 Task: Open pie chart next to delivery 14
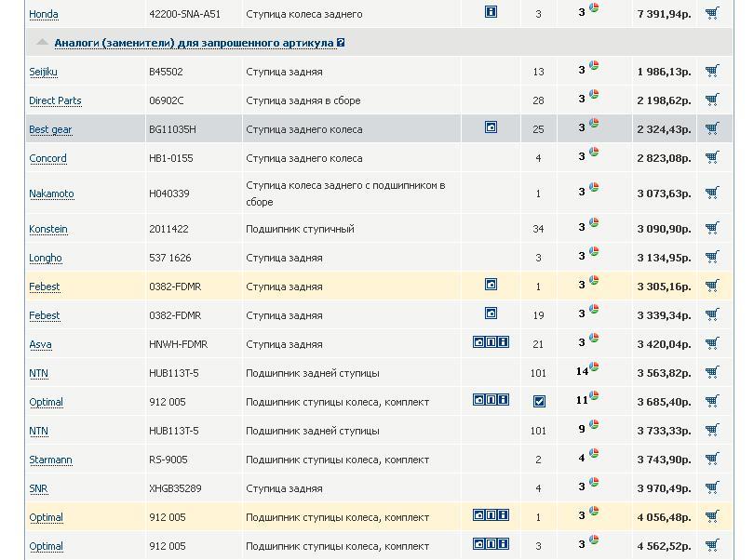click(594, 367)
